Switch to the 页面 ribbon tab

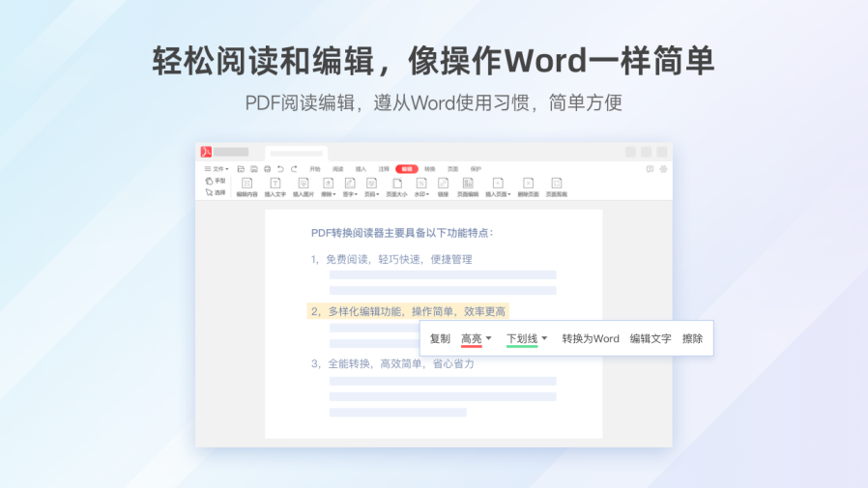tap(452, 169)
